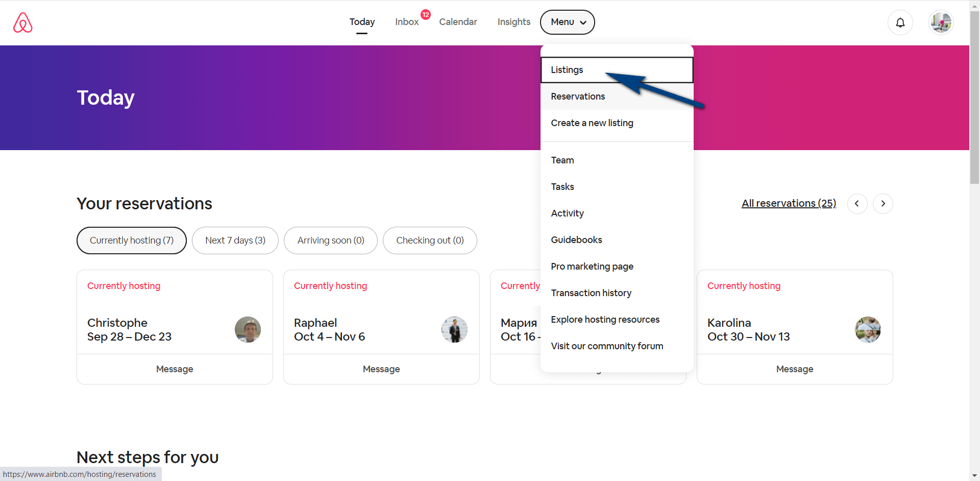The image size is (980, 481).
Task: Go to next reservations with right chevron
Action: pyautogui.click(x=883, y=204)
